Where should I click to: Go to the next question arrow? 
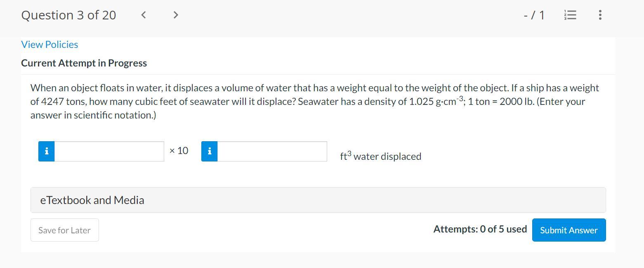(x=176, y=15)
